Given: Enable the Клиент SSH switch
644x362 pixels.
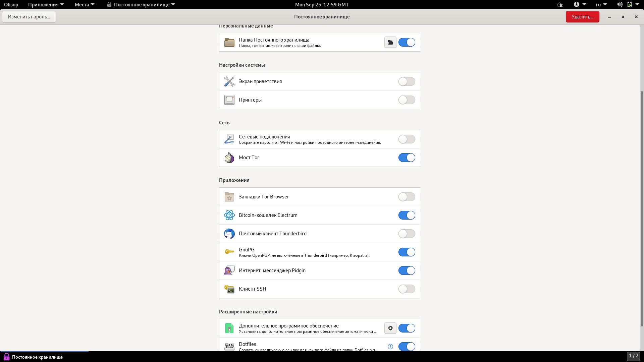Looking at the screenshot, I should (x=407, y=289).
